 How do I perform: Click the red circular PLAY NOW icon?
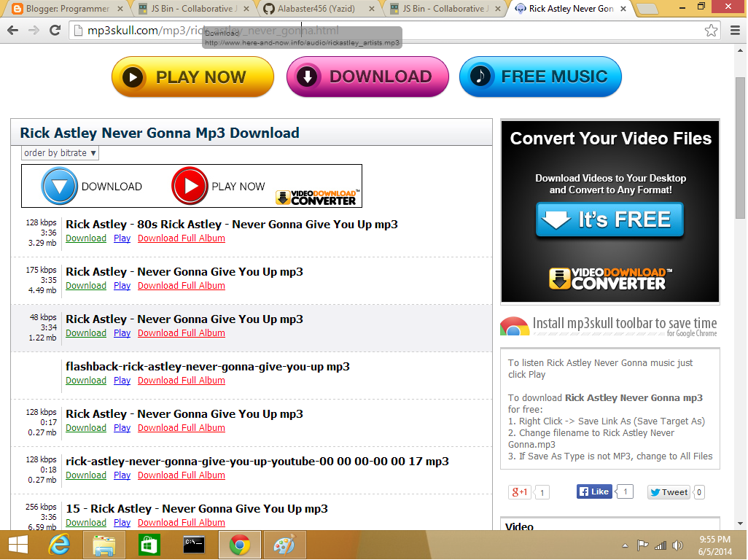(x=190, y=186)
